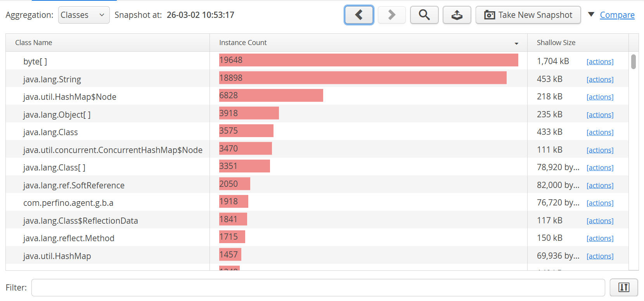Click the Shallow Size column header

click(x=556, y=43)
